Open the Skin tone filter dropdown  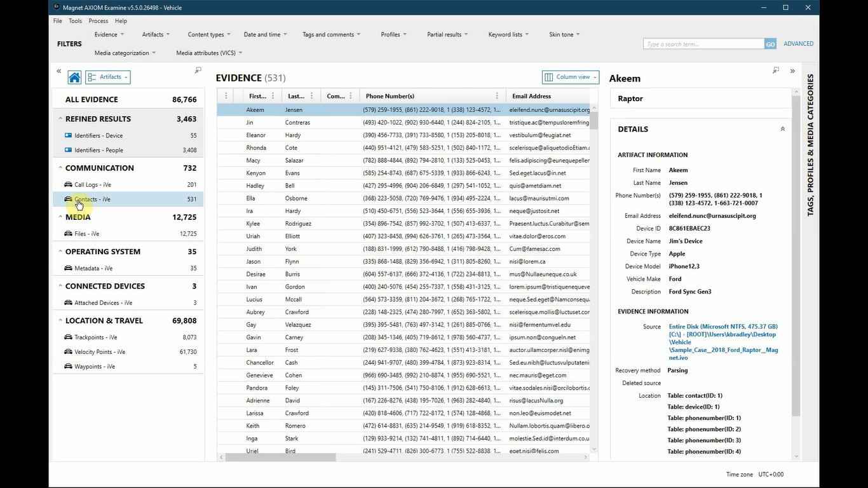point(564,34)
